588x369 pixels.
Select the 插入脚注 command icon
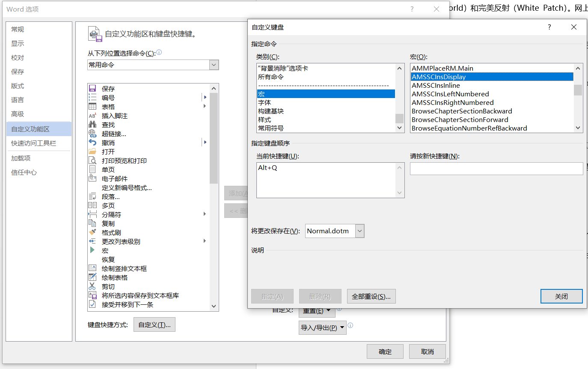pyautogui.click(x=92, y=115)
